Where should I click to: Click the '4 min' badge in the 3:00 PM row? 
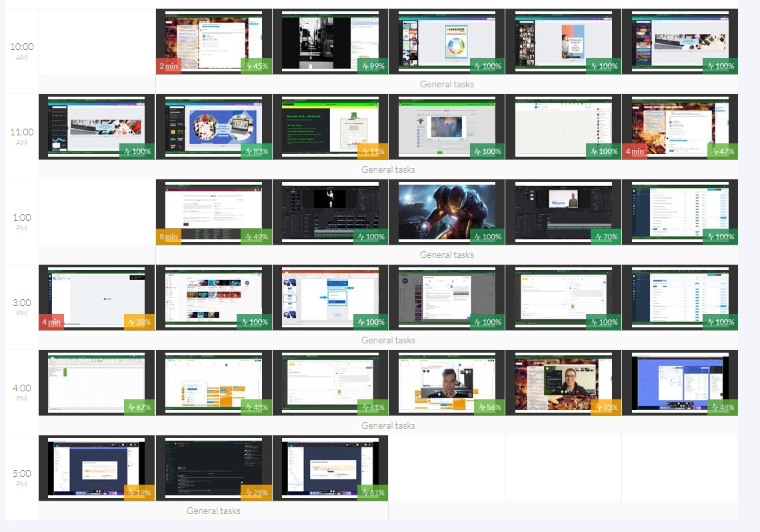[x=51, y=322]
